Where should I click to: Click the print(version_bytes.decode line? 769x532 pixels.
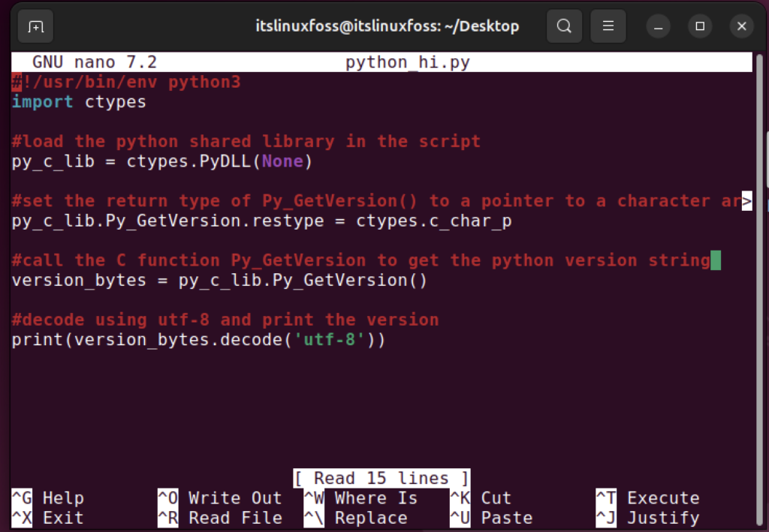[198, 339]
